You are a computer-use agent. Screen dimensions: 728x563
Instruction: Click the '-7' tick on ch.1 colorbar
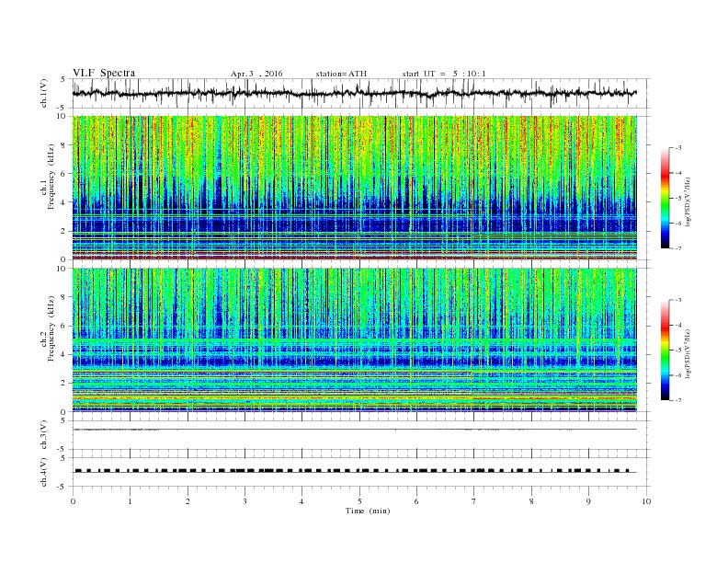678,248
